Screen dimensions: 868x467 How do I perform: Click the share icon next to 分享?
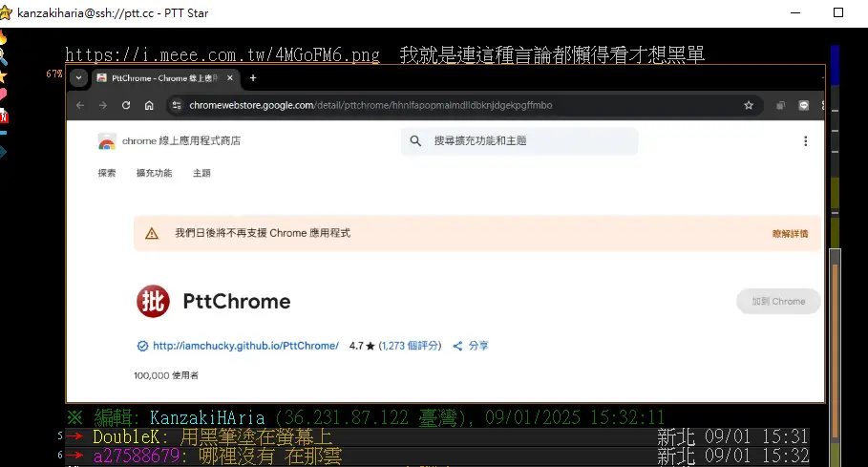tap(457, 346)
